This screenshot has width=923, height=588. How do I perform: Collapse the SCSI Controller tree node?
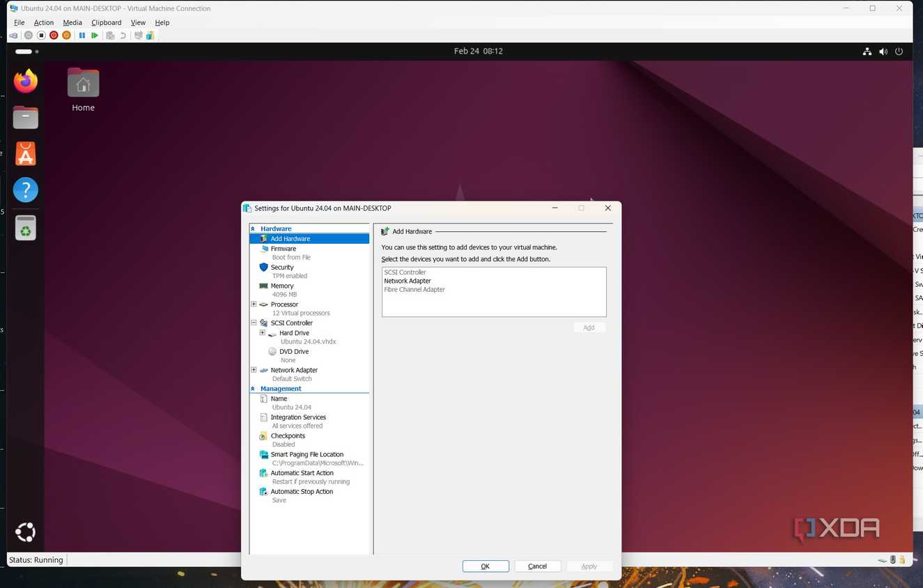click(x=254, y=323)
